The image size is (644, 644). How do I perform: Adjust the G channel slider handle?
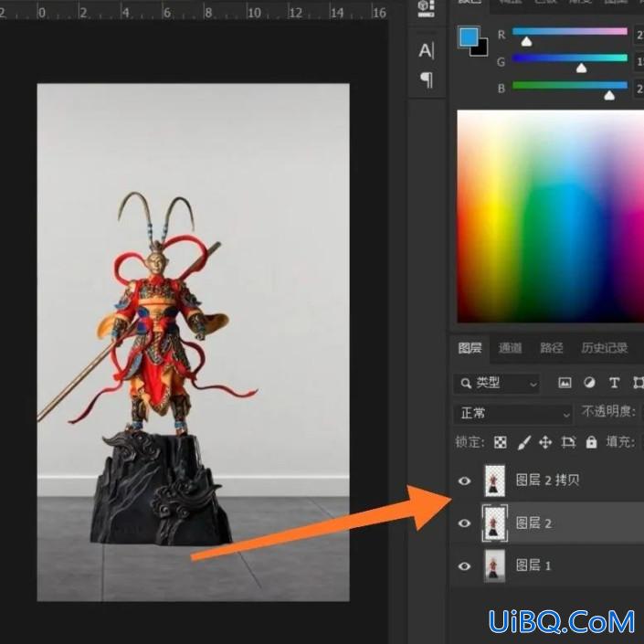[581, 68]
